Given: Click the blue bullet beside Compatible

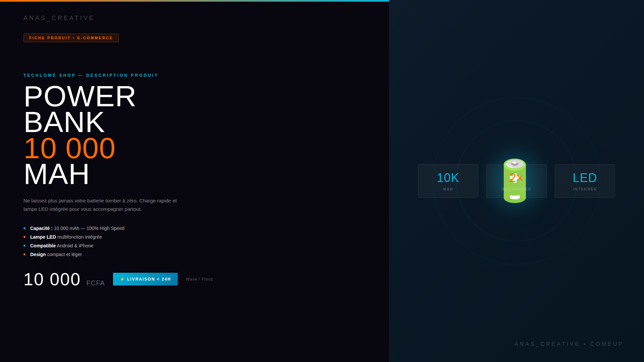Looking at the screenshot, I should 24,246.
